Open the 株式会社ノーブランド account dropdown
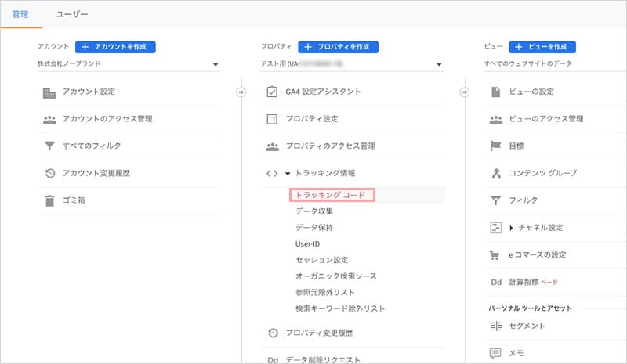 (x=129, y=64)
